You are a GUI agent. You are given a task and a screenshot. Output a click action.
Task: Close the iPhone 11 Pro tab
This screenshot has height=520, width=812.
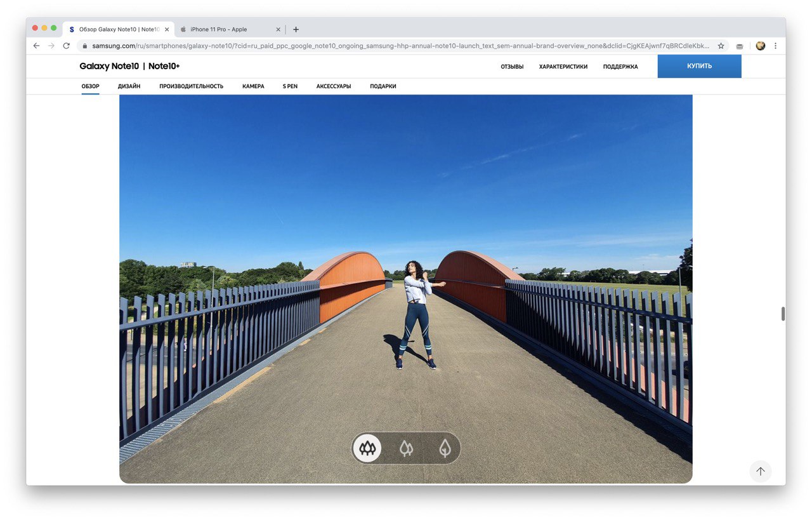(x=278, y=29)
